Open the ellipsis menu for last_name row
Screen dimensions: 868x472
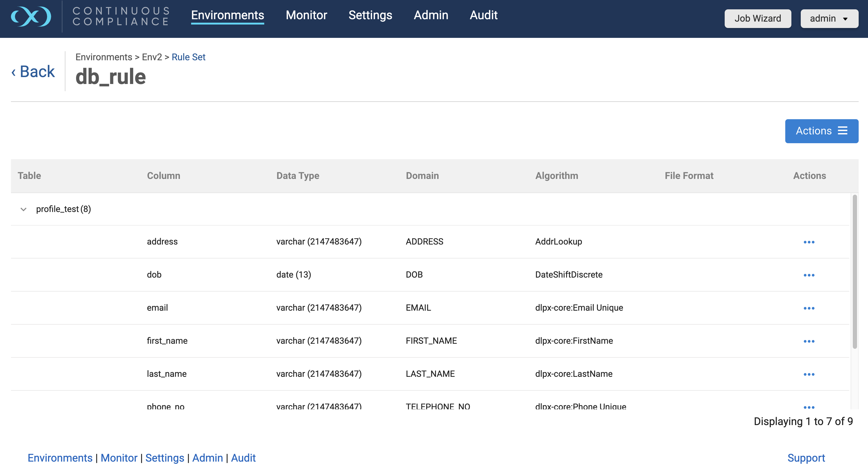809,374
